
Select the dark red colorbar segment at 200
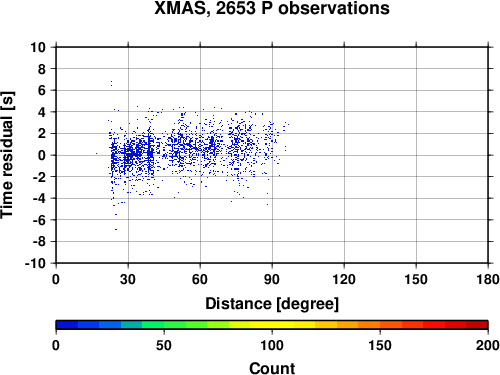point(477,325)
